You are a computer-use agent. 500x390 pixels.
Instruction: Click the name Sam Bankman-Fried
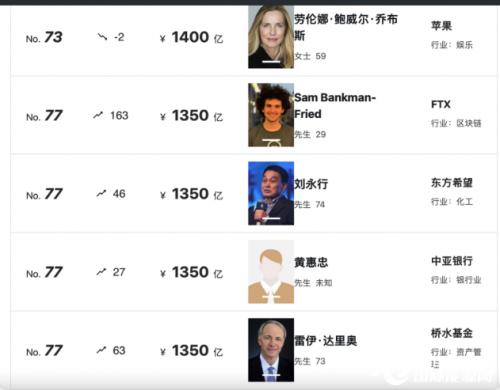point(335,106)
